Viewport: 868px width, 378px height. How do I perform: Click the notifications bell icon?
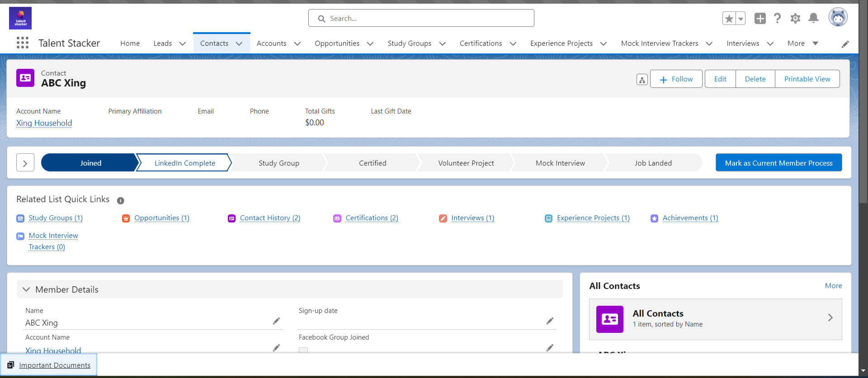click(813, 18)
